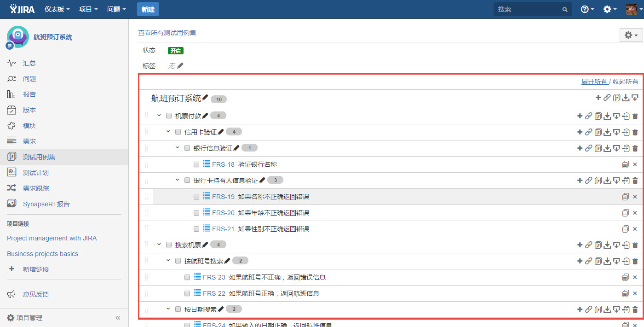Open the 仪表板 menu
The height and width of the screenshot is (327, 644).
(x=57, y=9)
